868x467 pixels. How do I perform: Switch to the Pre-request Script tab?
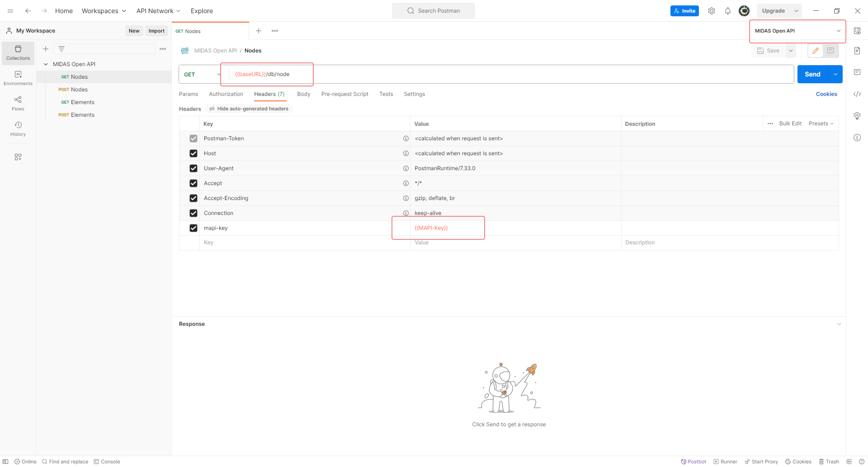[x=344, y=94]
